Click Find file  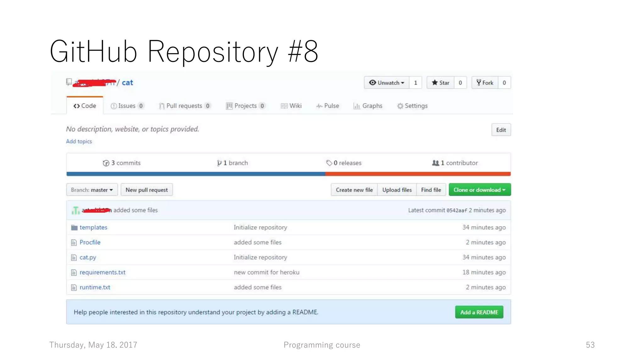click(431, 190)
